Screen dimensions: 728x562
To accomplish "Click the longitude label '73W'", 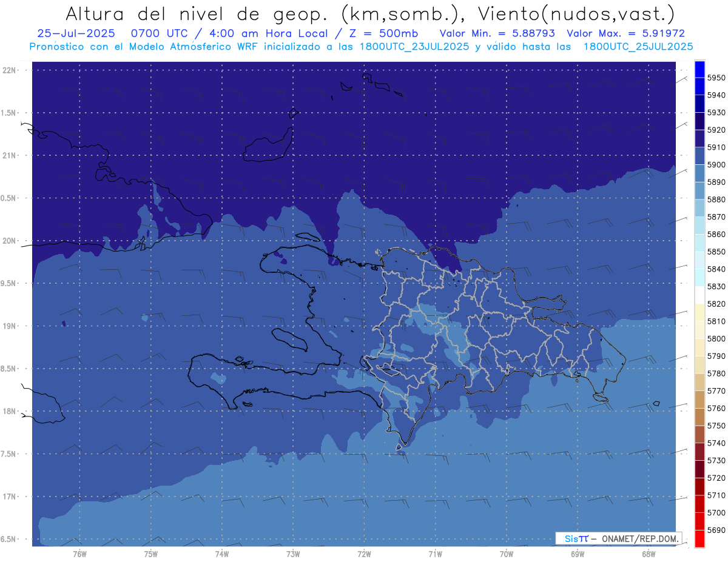I will (x=293, y=554).
